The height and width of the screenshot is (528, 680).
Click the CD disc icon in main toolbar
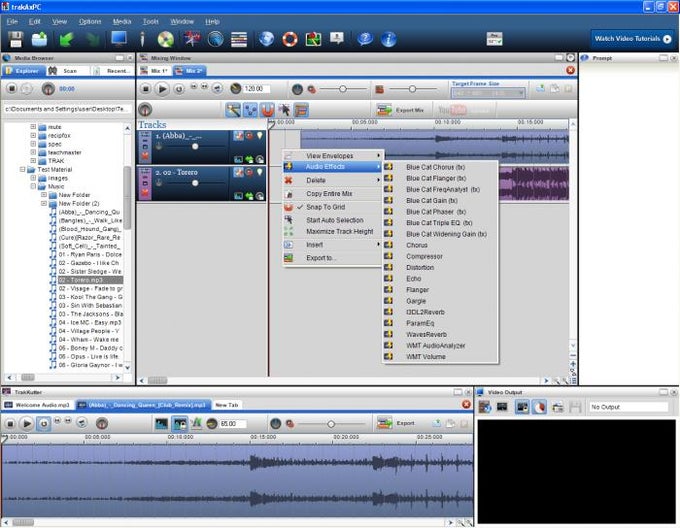(166, 39)
